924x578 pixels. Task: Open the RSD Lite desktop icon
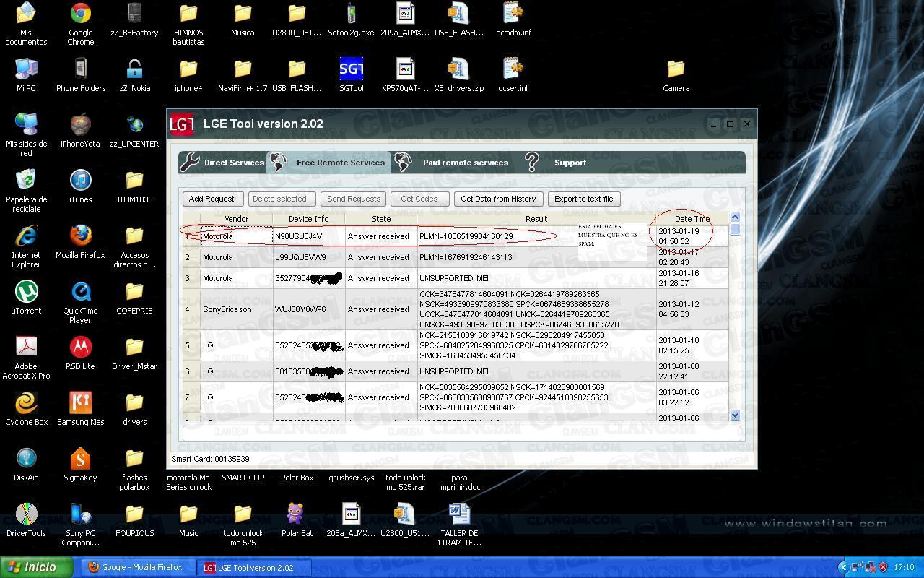click(x=80, y=353)
